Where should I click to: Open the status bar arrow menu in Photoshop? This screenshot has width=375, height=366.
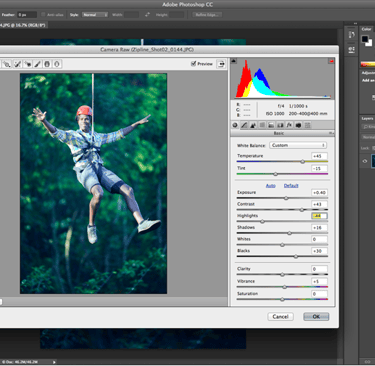pyautogui.click(x=54, y=362)
